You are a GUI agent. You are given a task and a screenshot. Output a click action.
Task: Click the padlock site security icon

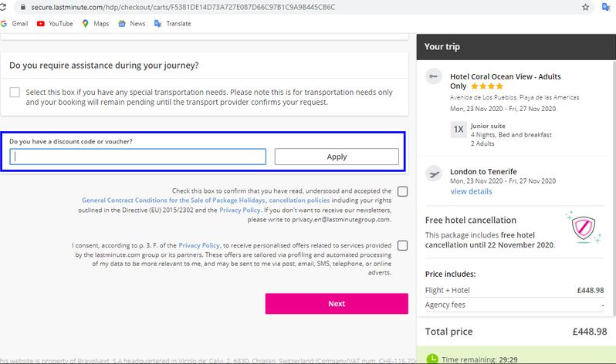23,7
